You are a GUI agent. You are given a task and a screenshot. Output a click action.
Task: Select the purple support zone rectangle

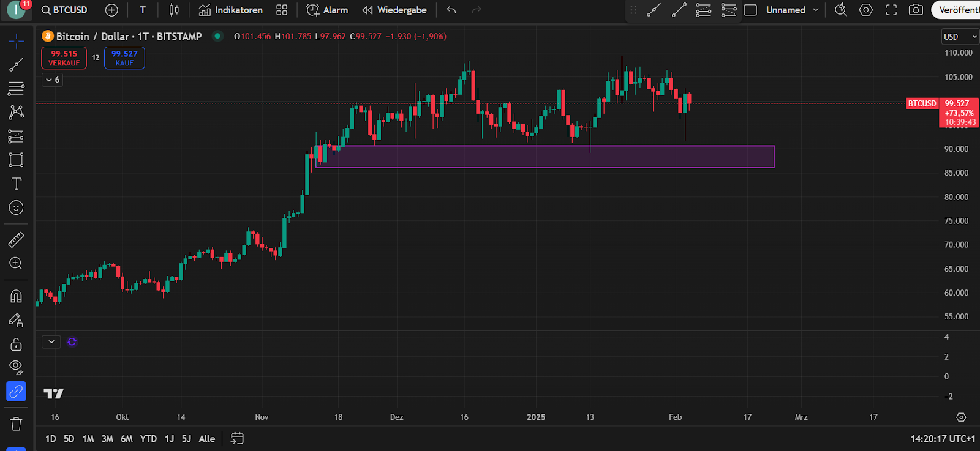[545, 157]
